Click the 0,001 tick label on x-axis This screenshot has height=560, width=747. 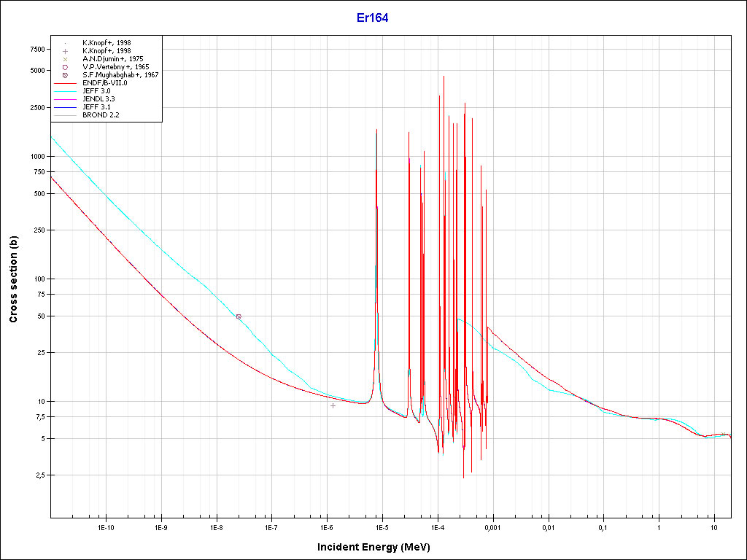click(x=492, y=527)
